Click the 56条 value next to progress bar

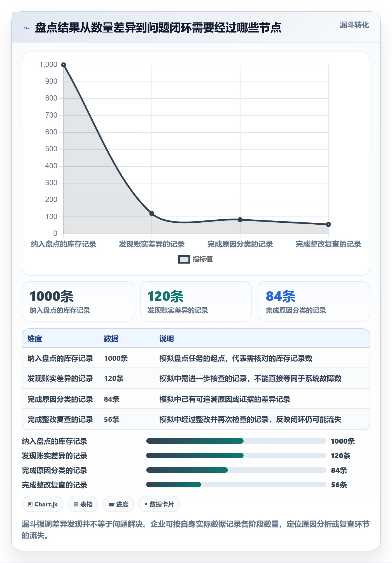click(339, 485)
